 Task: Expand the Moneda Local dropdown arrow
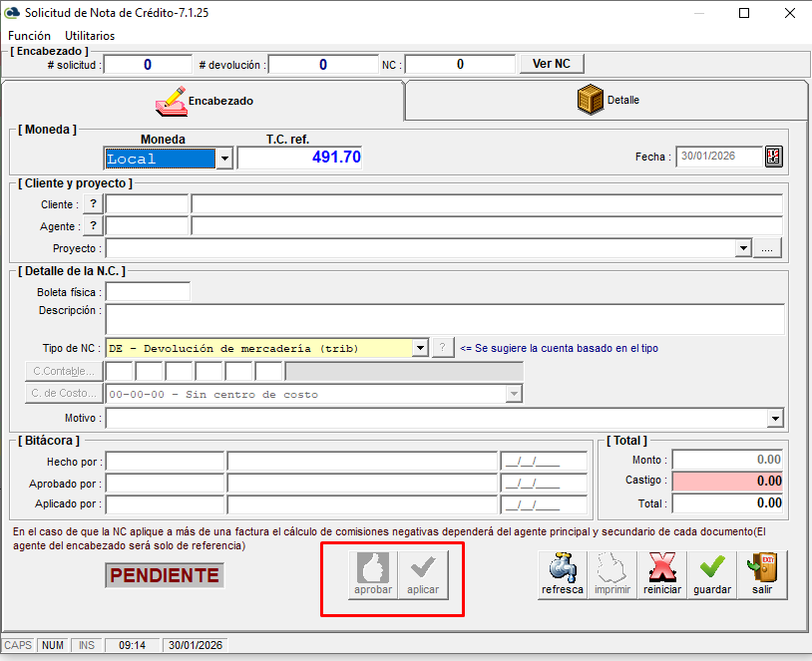224,159
